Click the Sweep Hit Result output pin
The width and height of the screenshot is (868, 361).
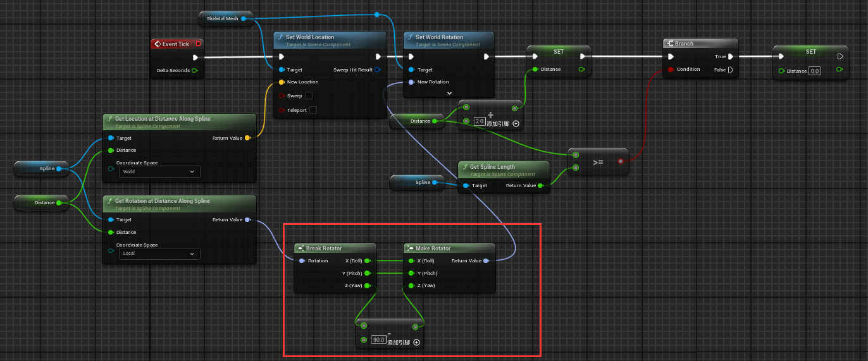click(378, 70)
